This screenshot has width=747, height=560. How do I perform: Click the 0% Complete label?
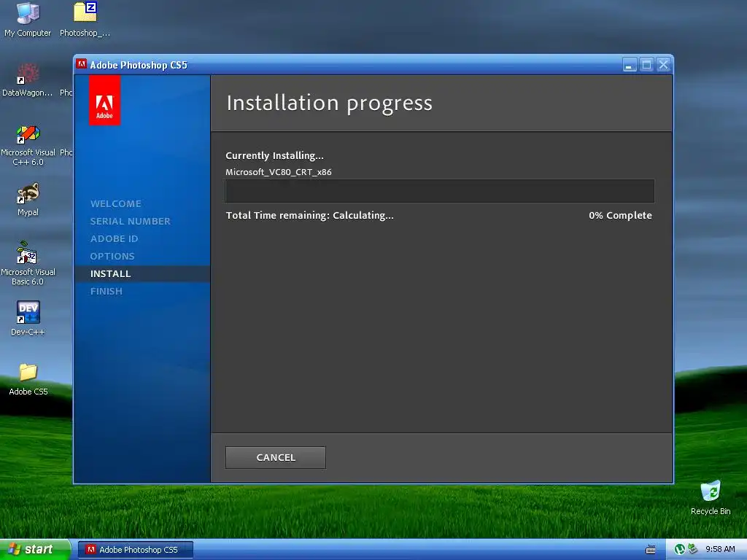pos(620,215)
